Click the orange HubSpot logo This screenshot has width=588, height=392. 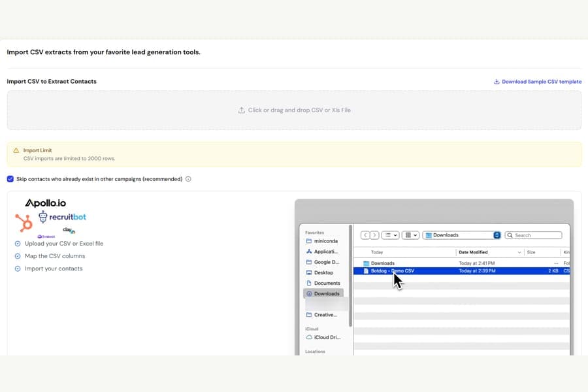24,222
